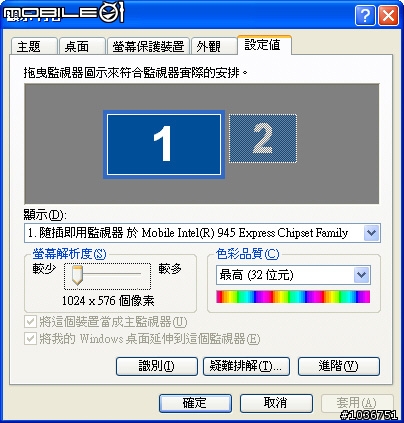Open the 顯示 monitor dropdown arrow

[x=371, y=233]
